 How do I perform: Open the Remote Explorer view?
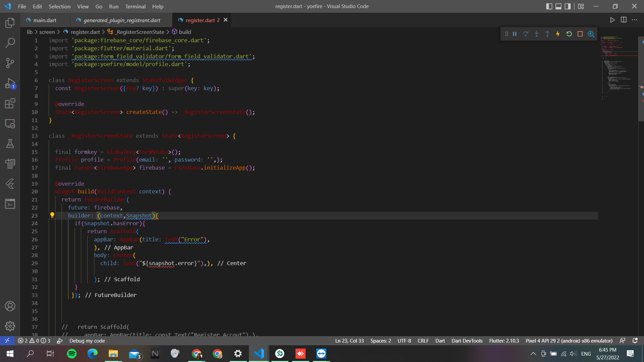(x=10, y=123)
